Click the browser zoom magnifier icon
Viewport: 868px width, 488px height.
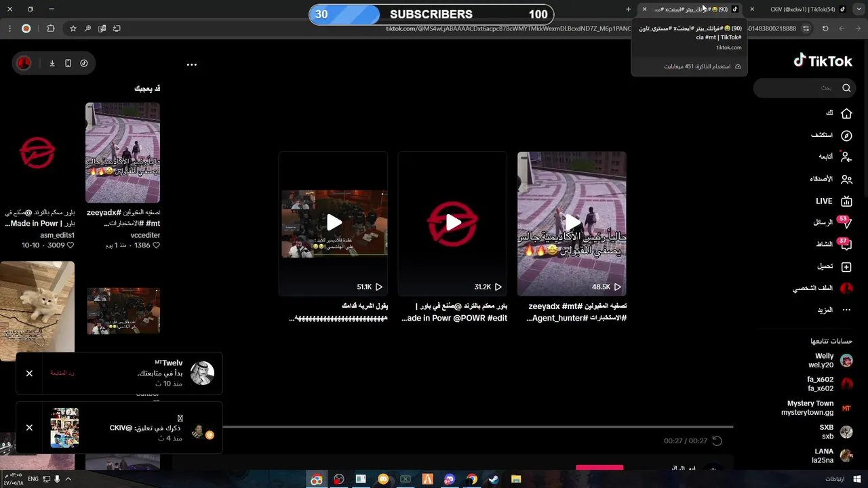pyautogui.click(x=87, y=28)
